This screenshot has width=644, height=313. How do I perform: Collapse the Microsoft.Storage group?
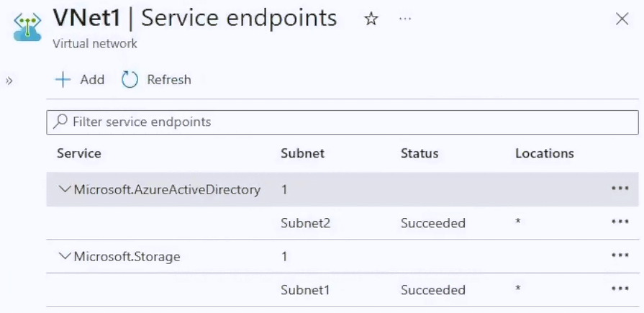coord(65,256)
